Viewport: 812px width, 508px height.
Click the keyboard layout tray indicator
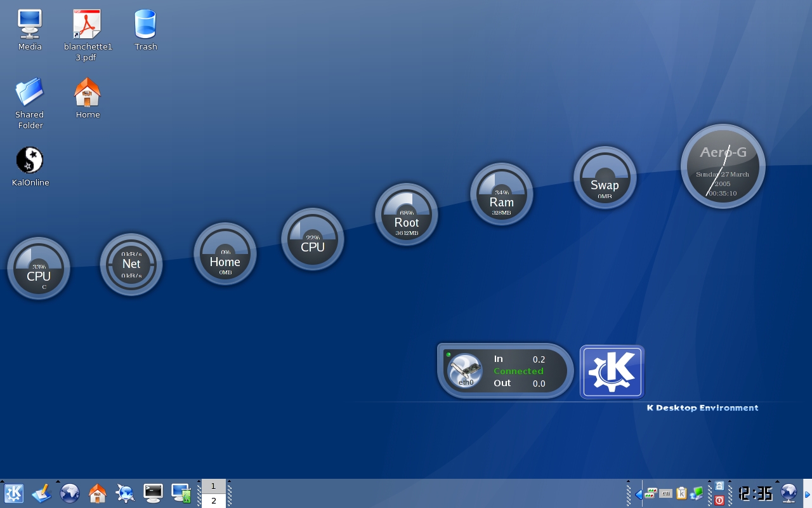tap(665, 493)
